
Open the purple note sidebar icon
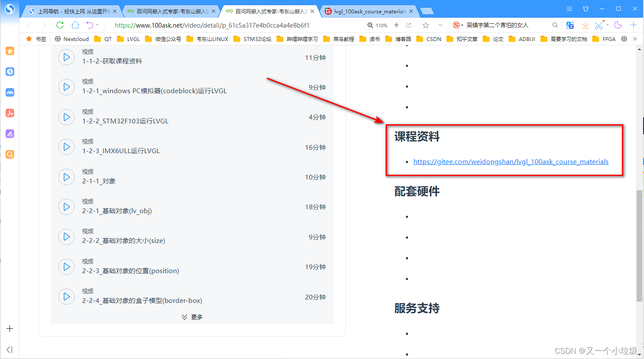pos(9,134)
